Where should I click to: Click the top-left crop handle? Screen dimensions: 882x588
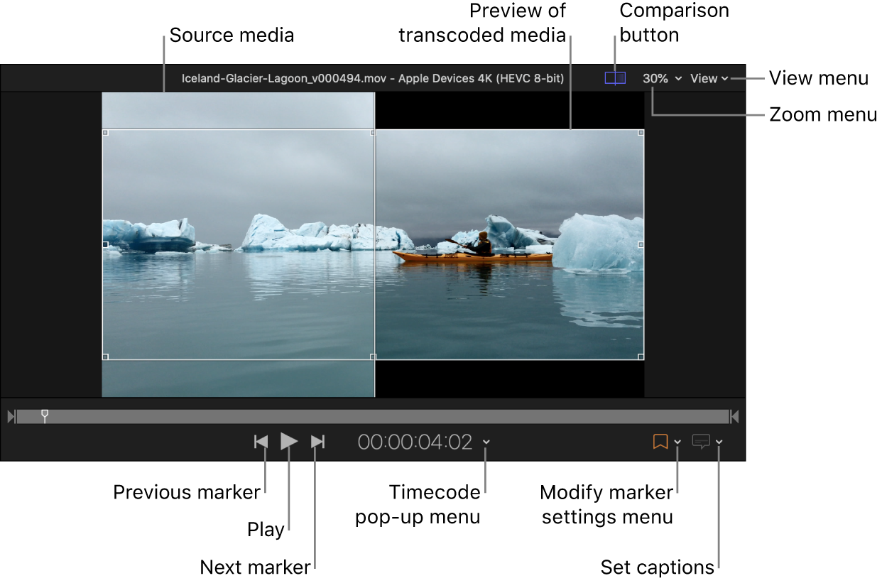point(105,132)
